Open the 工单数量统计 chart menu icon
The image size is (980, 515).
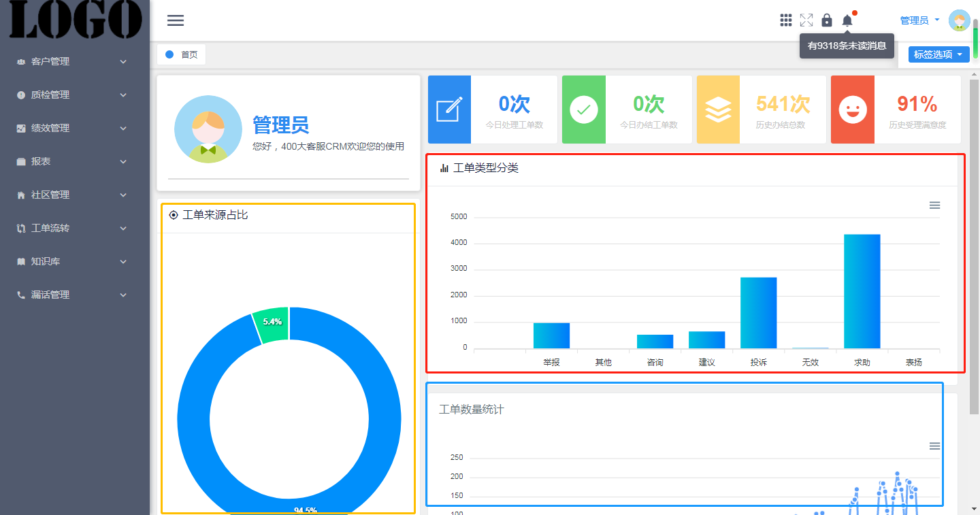click(x=934, y=446)
